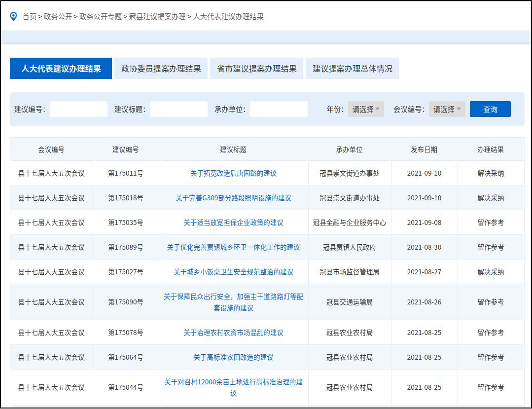Click date 2021-08-30
The width and height of the screenshot is (532, 409).
pyautogui.click(x=424, y=248)
